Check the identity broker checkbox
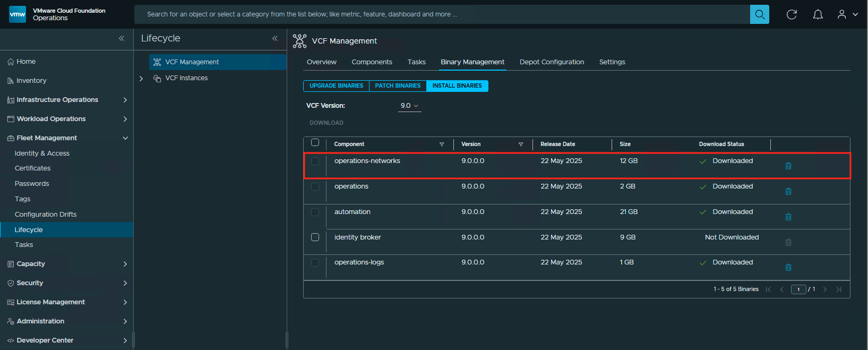Image resolution: width=868 pixels, height=350 pixels. [315, 237]
